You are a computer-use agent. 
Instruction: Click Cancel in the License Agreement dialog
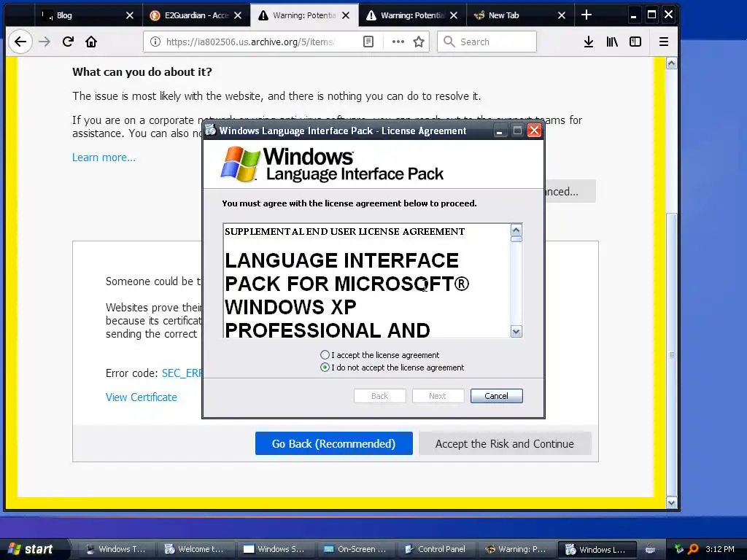[496, 396]
